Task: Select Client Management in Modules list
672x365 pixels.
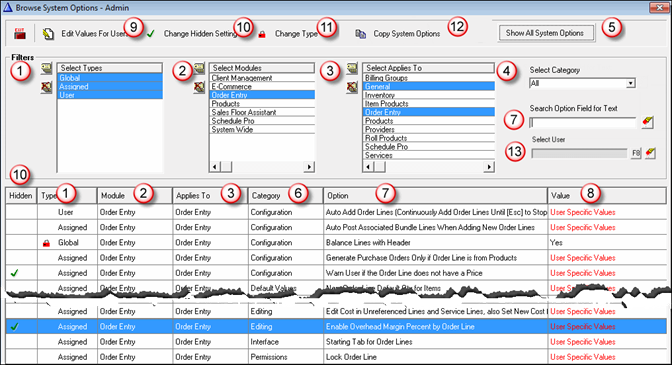Action: (x=262, y=78)
